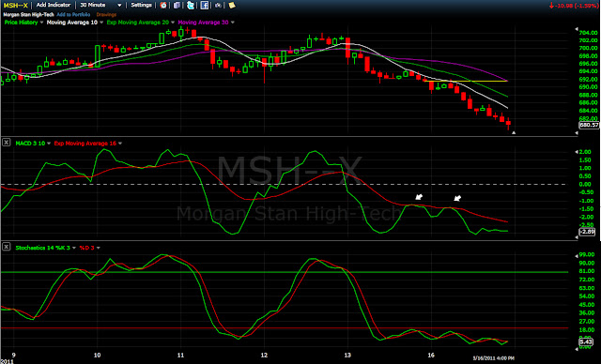601x364 pixels.
Task: Expand Moving Average 10 dropdown arrow
Action: coord(101,23)
